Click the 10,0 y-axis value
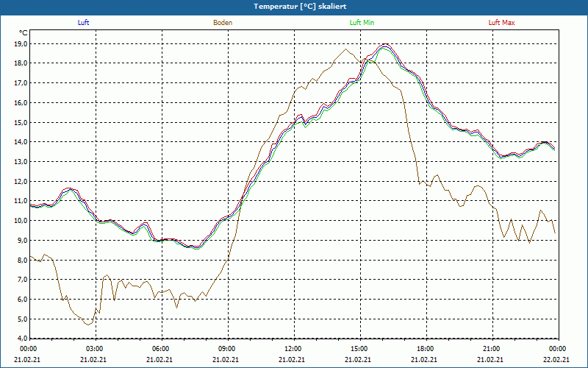Screen dimensions: 588x368 (21, 220)
